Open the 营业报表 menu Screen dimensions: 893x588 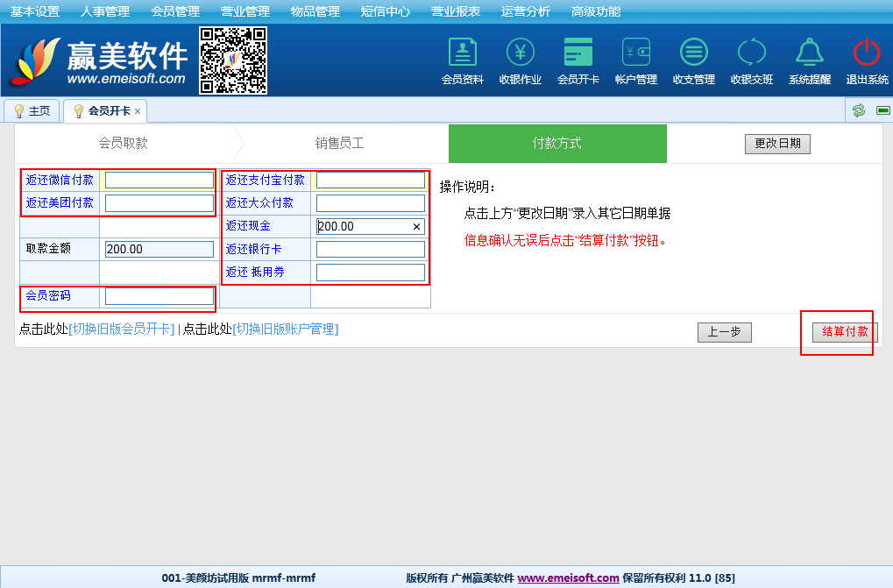coord(455,11)
